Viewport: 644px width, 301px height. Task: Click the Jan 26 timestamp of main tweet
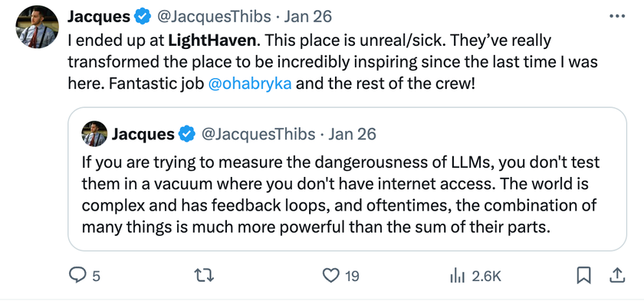[x=308, y=17]
